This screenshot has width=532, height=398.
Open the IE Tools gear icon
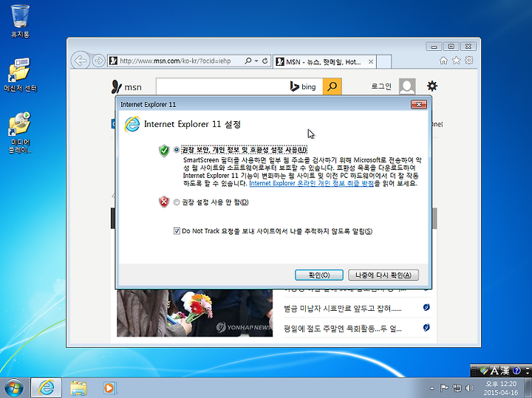point(469,61)
